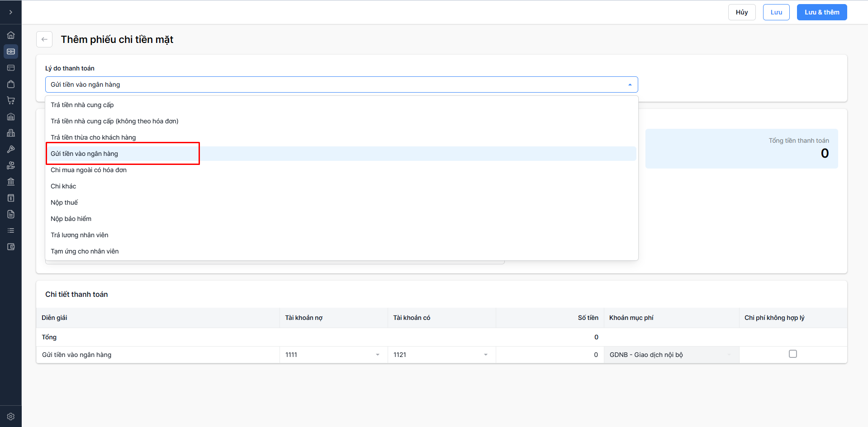Click the cash money icon in sidebar
The image size is (868, 427).
(11, 52)
